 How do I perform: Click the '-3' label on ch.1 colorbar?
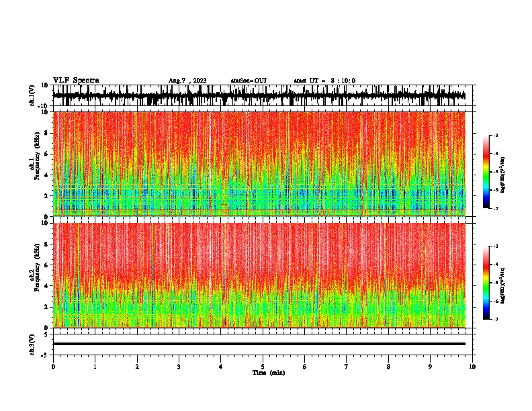495,135
